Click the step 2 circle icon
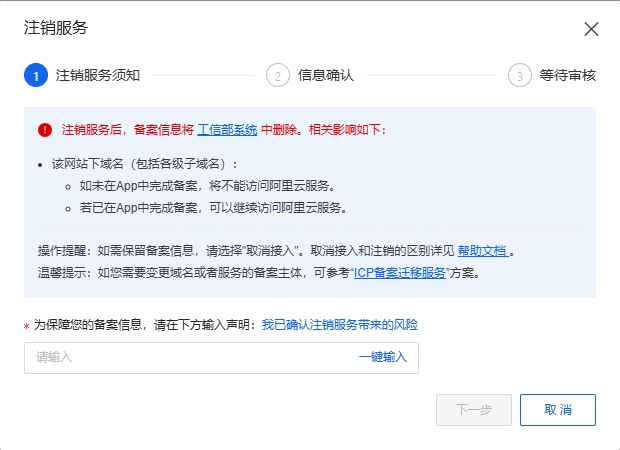Screen dimensions: 620x450 pos(278,75)
